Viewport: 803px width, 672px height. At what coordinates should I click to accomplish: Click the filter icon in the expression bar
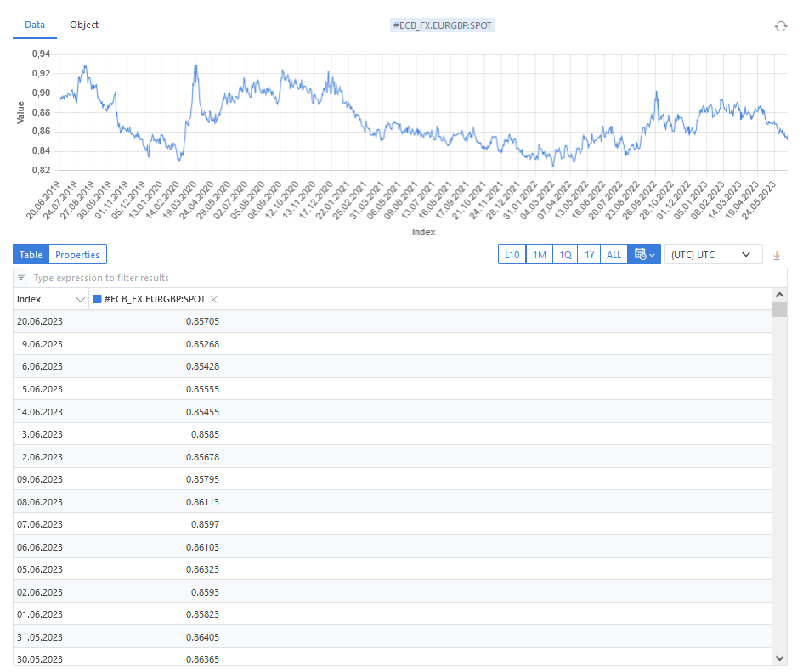point(21,278)
